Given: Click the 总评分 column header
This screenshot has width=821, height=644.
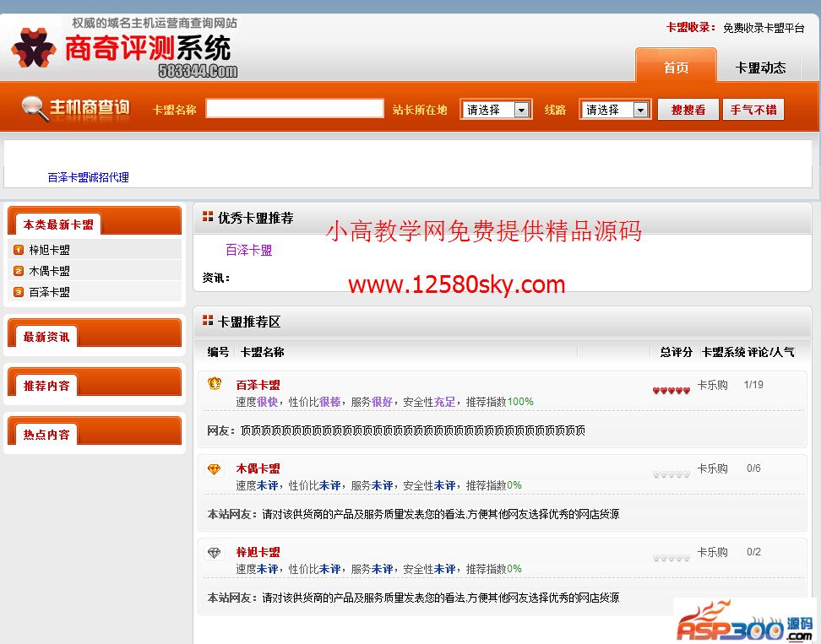Looking at the screenshot, I should (x=676, y=352).
